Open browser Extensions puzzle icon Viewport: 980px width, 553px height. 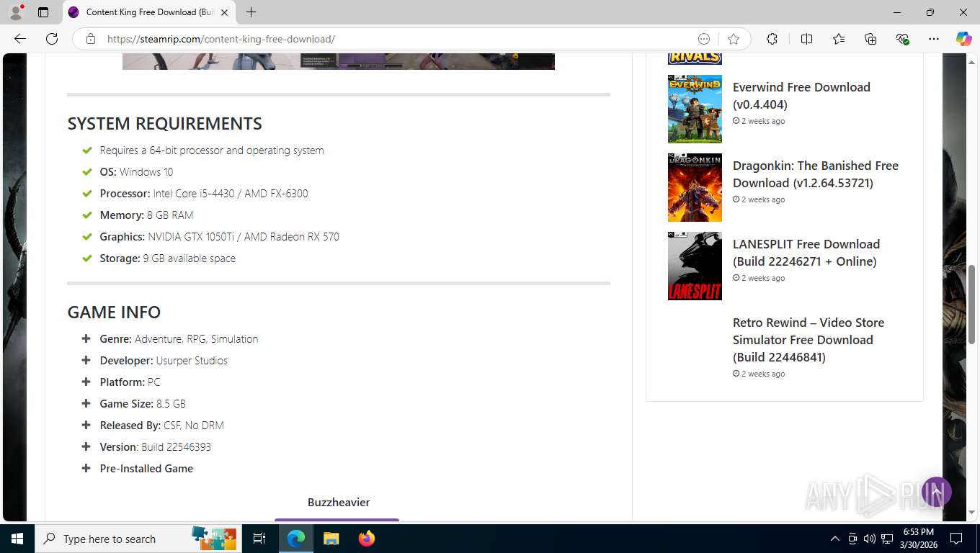point(772,39)
